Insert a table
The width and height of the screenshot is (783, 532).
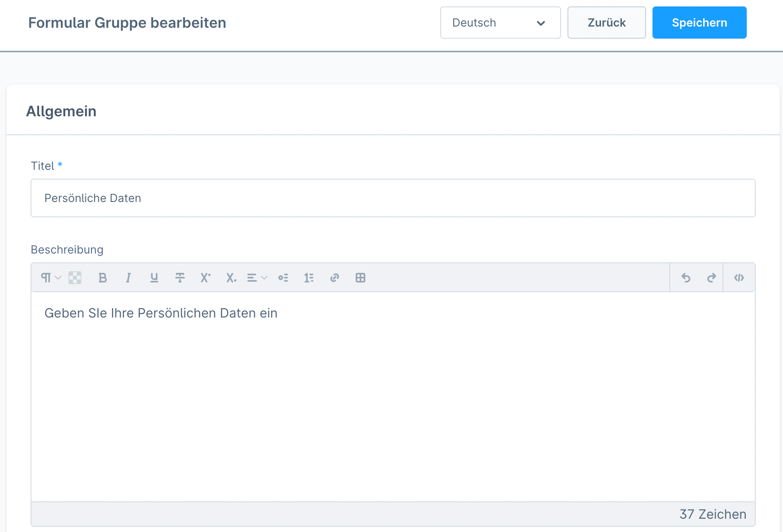tap(360, 278)
